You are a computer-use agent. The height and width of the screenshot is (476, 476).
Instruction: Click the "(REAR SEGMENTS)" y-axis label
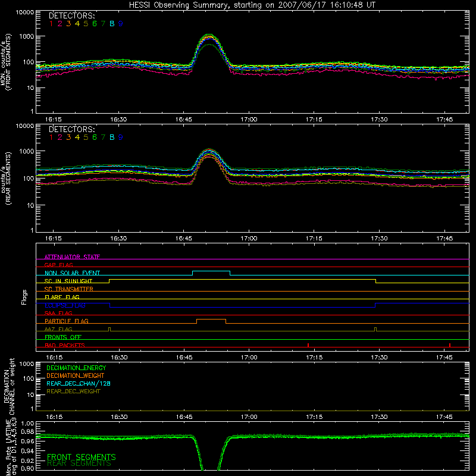pos(8,178)
